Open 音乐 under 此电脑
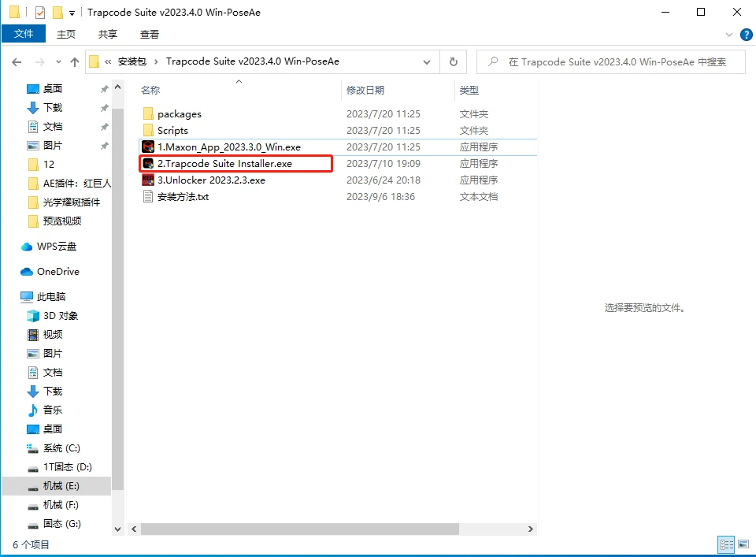The height and width of the screenshot is (557, 756). coord(53,410)
